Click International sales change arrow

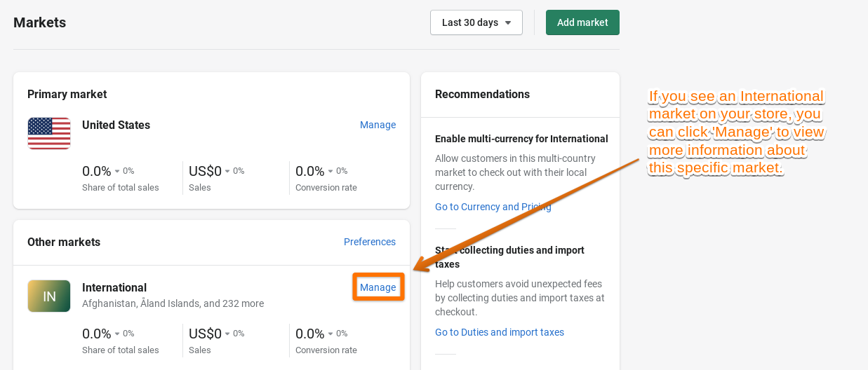(x=227, y=334)
